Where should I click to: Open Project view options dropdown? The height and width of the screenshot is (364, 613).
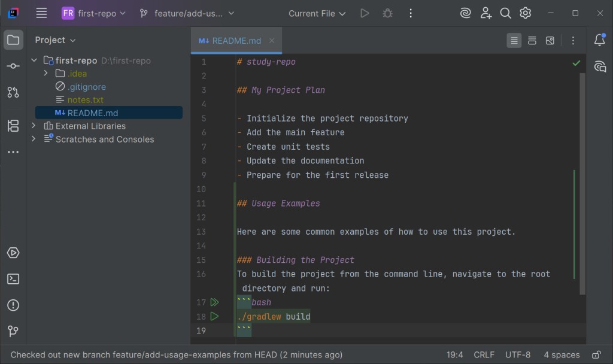(x=55, y=40)
